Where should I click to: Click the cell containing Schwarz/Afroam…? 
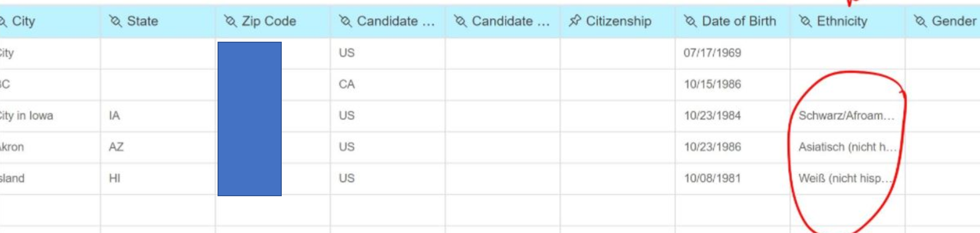click(x=847, y=116)
